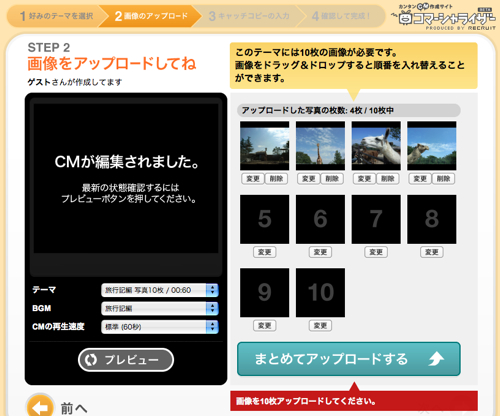
Task: Click empty image slot 9
Action: [x=265, y=293]
